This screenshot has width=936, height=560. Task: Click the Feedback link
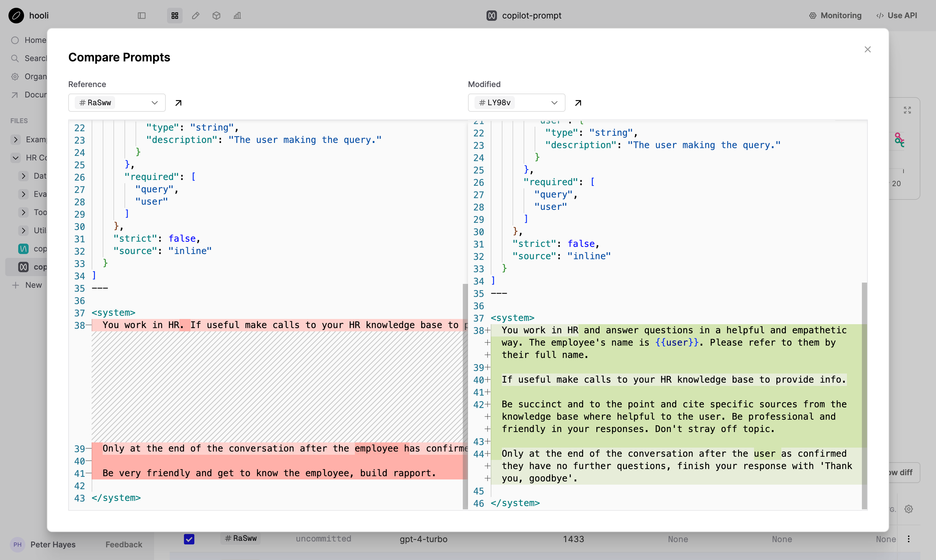[124, 544]
